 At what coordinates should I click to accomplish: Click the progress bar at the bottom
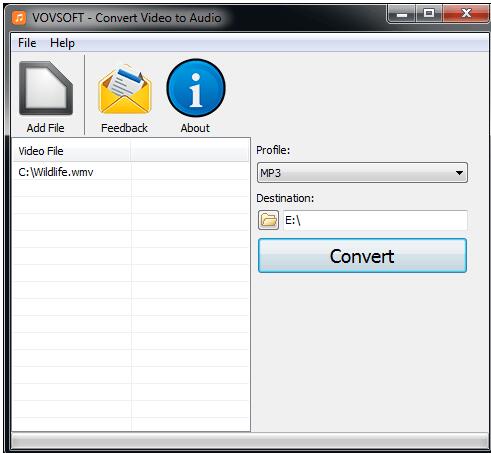pyautogui.click(x=250, y=442)
